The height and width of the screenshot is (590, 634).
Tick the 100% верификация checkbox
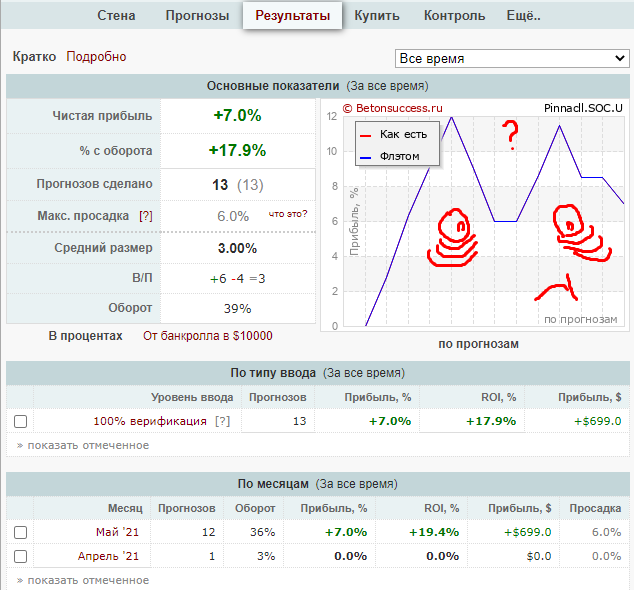pyautogui.click(x=21, y=421)
